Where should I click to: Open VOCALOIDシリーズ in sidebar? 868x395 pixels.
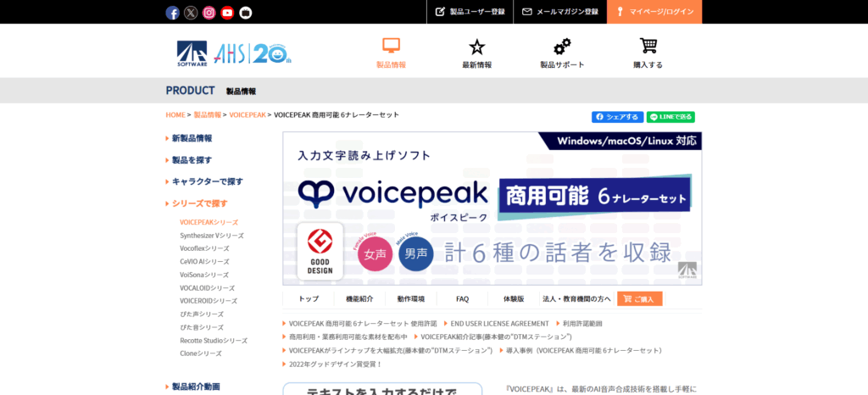[207, 288]
